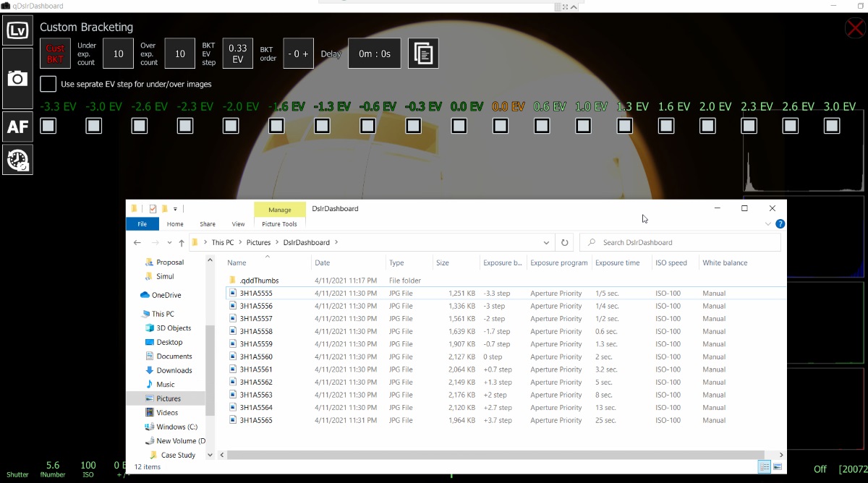Screen dimensions: 868x483
Task: Open Downloads in navigation pane
Action: click(x=174, y=370)
